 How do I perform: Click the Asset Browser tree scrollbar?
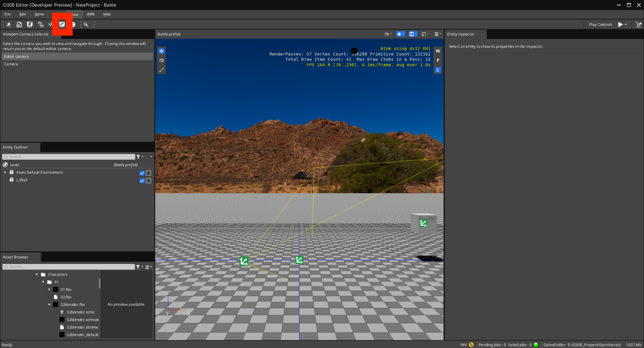100,284
